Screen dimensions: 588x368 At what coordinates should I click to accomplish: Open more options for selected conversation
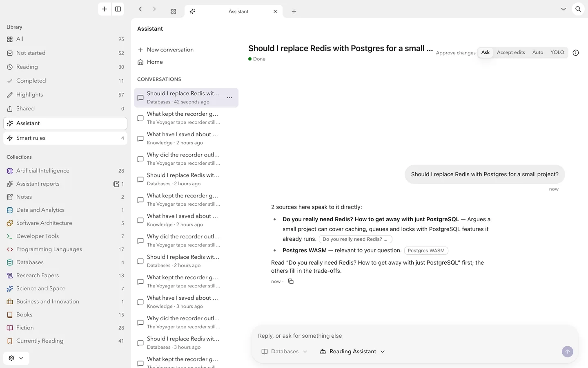229,98
